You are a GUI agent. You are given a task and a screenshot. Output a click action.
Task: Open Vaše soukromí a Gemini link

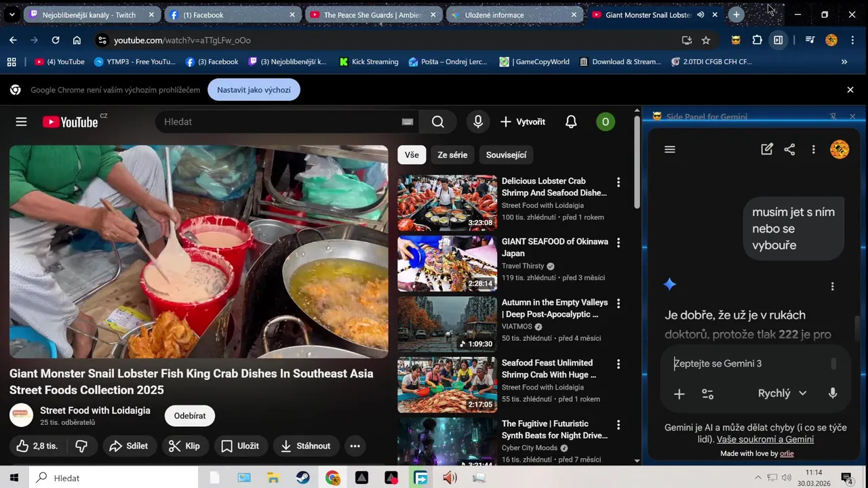pos(765,439)
